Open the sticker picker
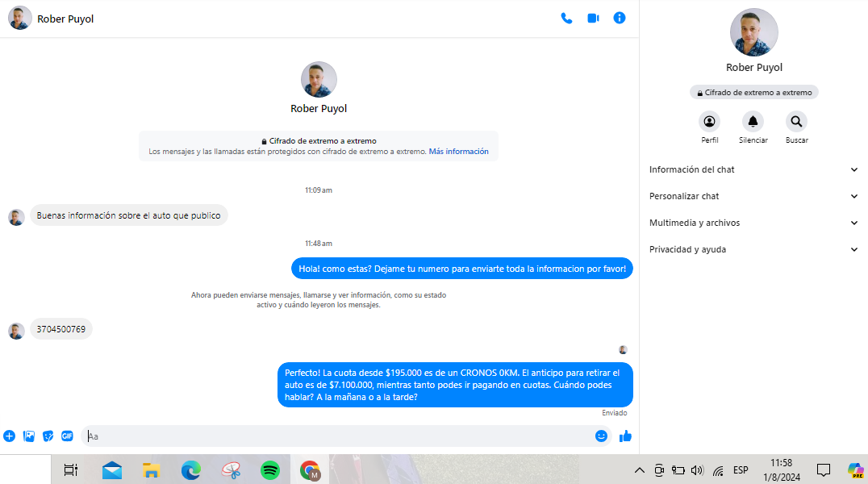The height and width of the screenshot is (484, 868). [x=48, y=436]
